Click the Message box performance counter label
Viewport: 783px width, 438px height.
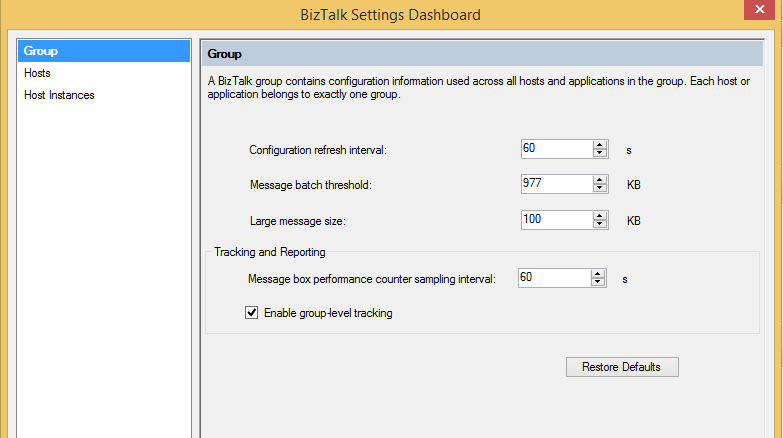pos(372,279)
